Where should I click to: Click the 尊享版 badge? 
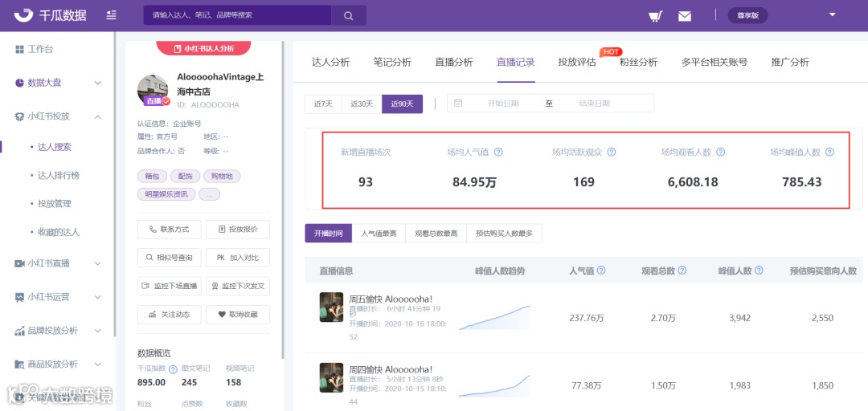[748, 15]
